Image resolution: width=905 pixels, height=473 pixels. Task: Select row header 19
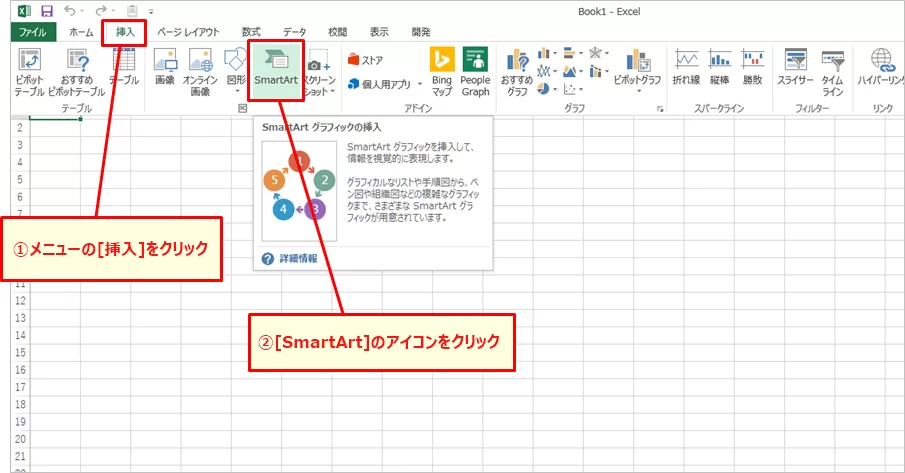[x=20, y=422]
